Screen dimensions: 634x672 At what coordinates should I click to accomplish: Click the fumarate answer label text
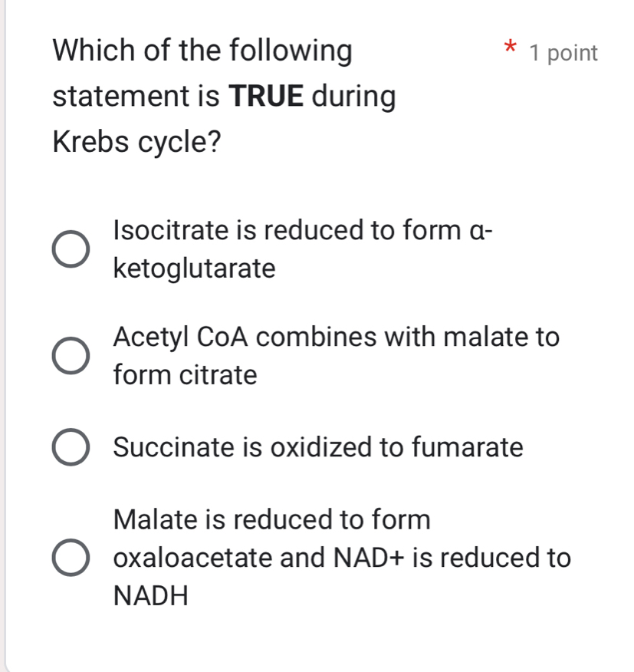tap(316, 447)
